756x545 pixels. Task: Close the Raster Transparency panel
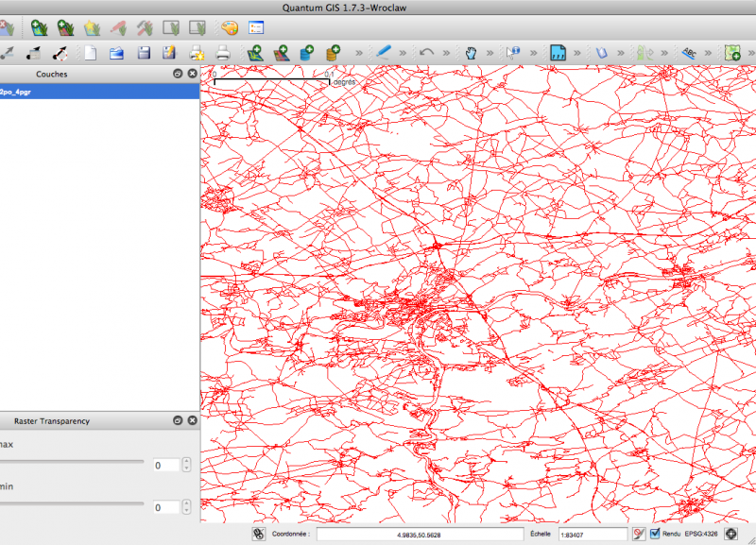(192, 420)
